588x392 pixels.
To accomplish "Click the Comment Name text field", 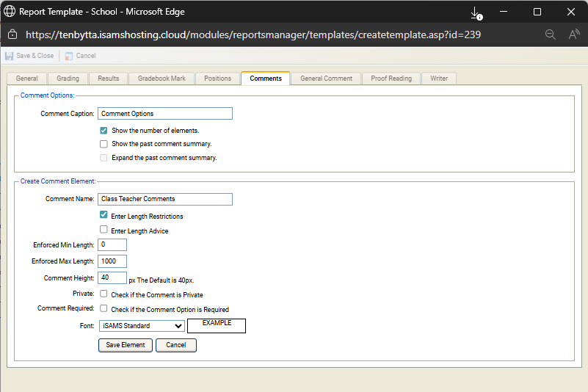I will [x=164, y=199].
